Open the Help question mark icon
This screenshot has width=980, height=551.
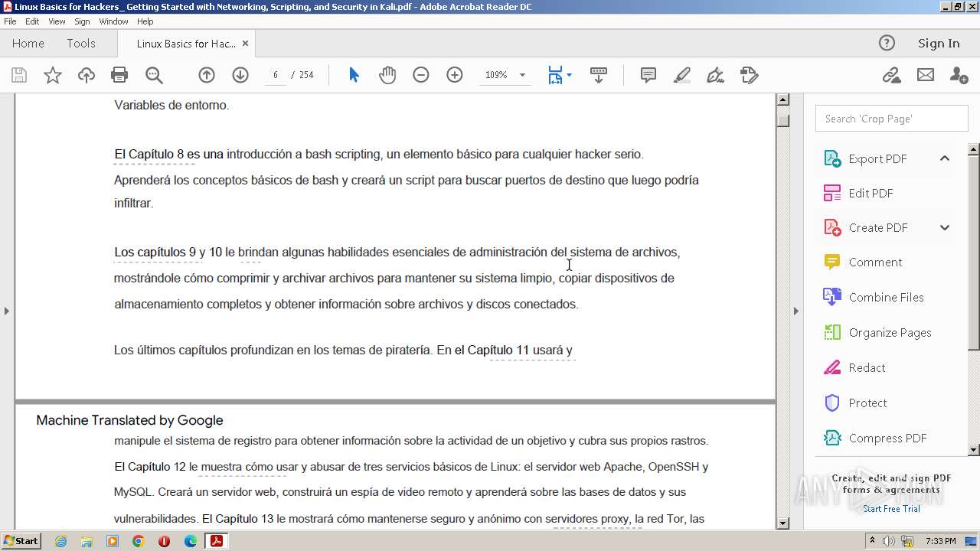[x=887, y=43]
